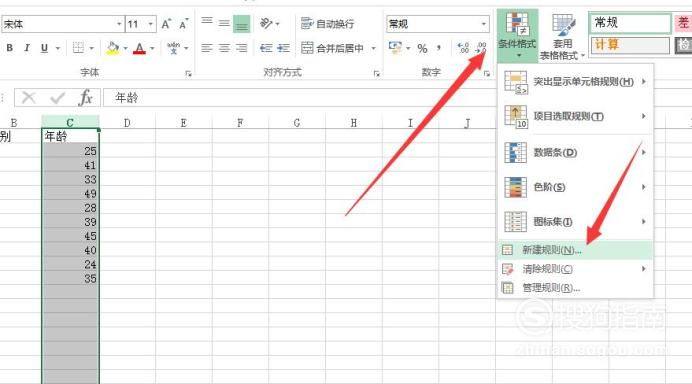Click the accounting number format icon
Image resolution: width=692 pixels, height=384 pixels.
coord(395,48)
